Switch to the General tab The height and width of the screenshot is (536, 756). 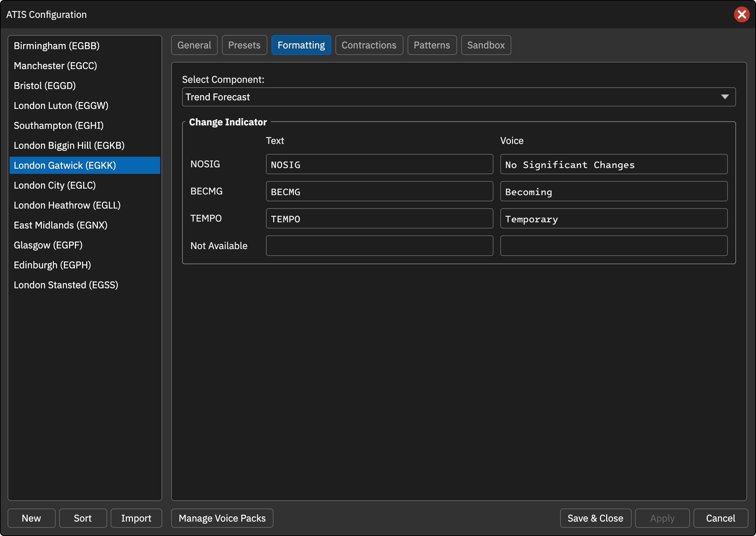[x=194, y=45]
